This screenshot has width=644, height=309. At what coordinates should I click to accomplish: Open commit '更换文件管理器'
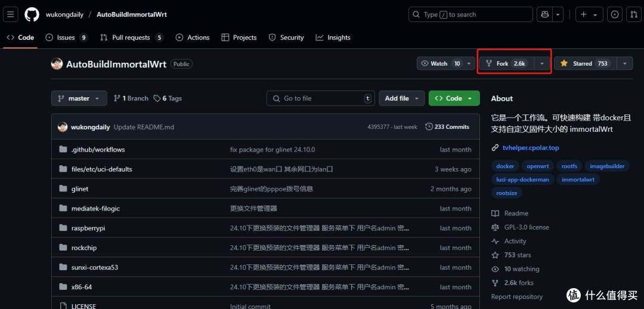253,208
